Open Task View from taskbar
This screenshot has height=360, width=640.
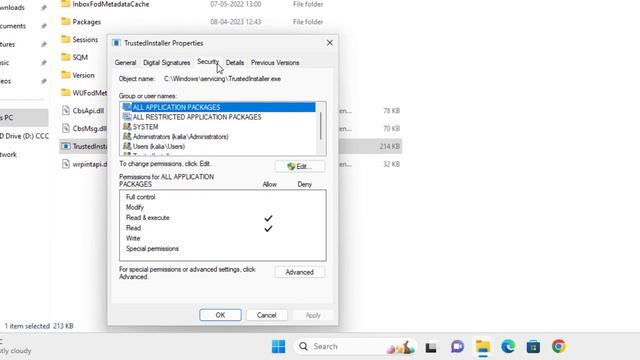[x=431, y=347]
